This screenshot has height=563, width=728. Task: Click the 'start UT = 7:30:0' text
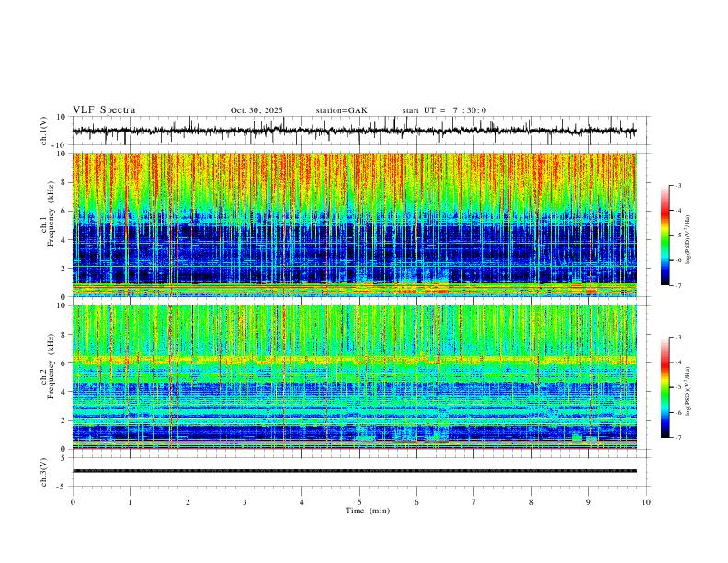click(444, 110)
